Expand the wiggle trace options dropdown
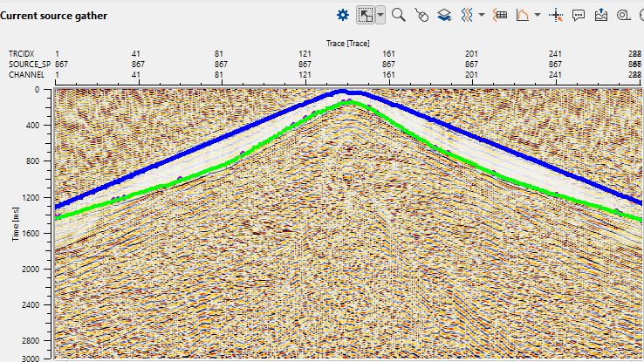Viewport: 644px width, 362px height. pos(482,15)
